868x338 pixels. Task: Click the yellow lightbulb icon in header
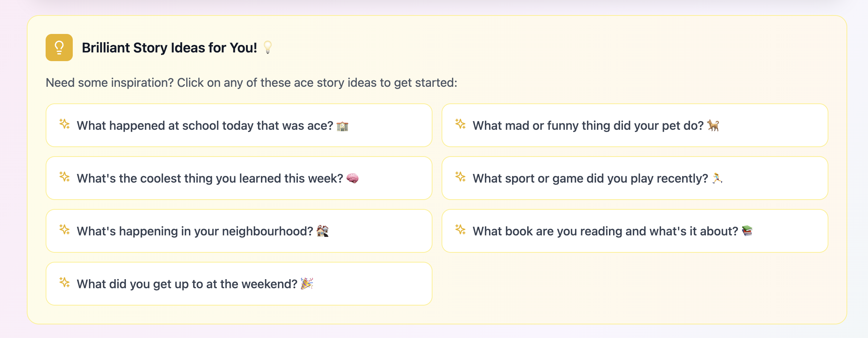coord(59,48)
